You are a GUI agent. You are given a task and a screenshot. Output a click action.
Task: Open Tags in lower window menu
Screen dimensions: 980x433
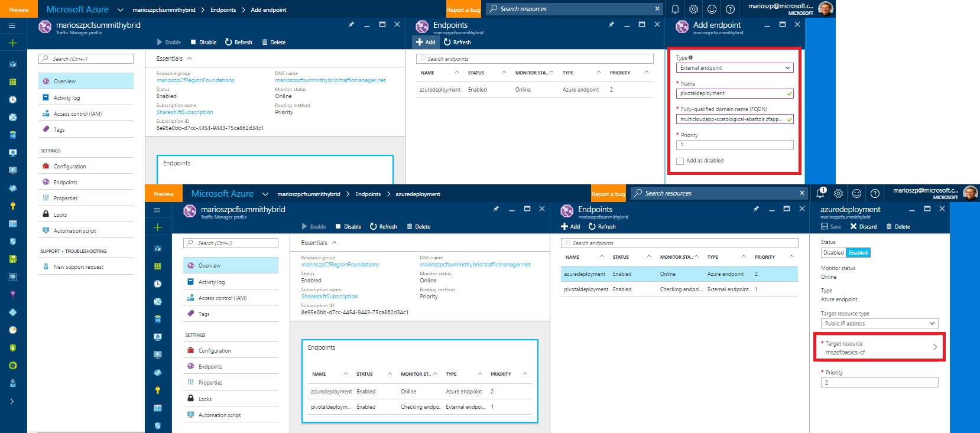click(x=231, y=314)
